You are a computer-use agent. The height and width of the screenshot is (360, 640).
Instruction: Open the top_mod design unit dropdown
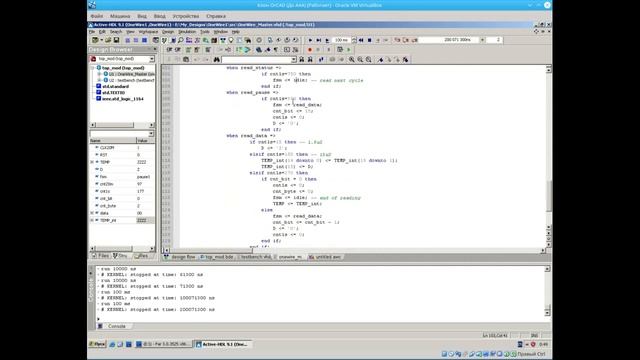click(x=151, y=59)
